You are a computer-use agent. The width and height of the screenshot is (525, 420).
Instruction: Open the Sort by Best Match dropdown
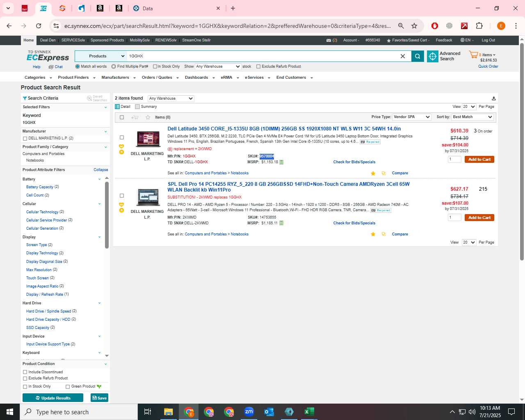click(x=472, y=117)
